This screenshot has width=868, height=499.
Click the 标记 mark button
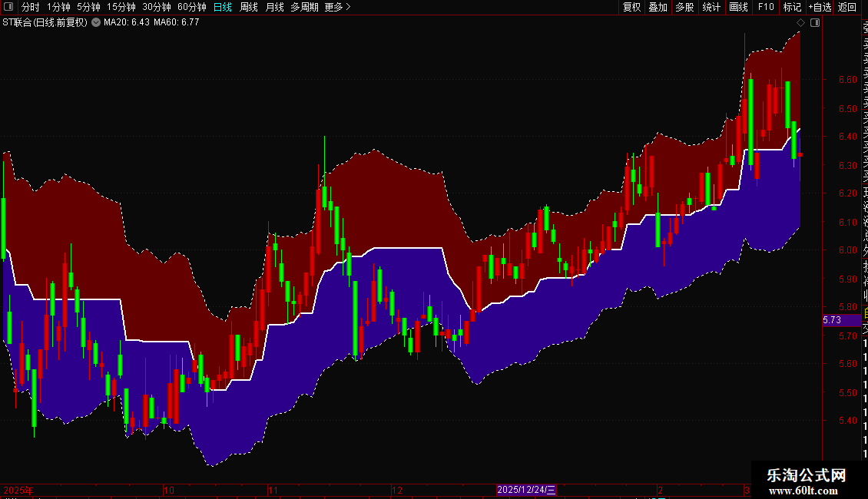[792, 7]
